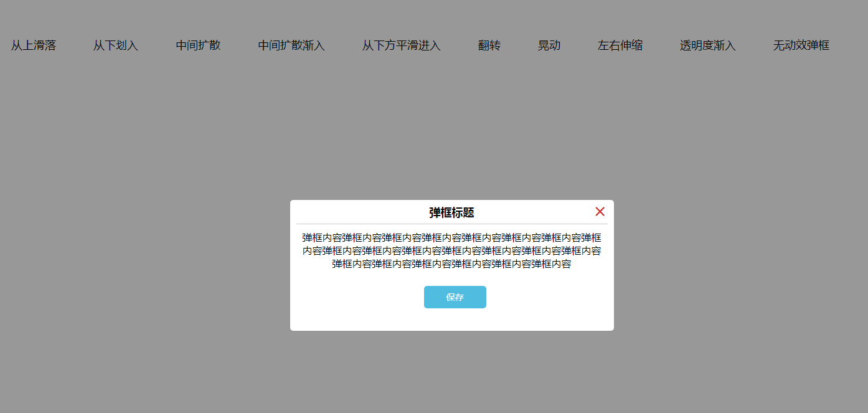Trigger the 翻转 popup effect
868x413 pixels.
click(x=489, y=45)
